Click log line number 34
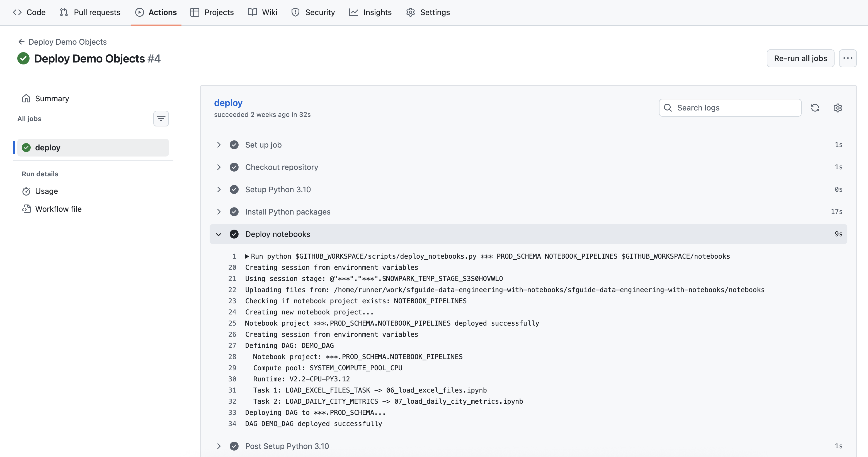 (x=232, y=424)
